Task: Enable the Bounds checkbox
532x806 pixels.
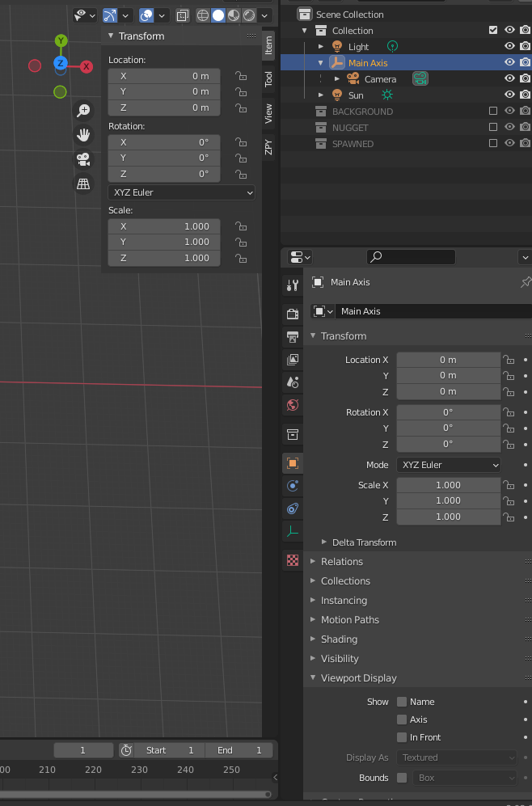Action: tap(402, 778)
